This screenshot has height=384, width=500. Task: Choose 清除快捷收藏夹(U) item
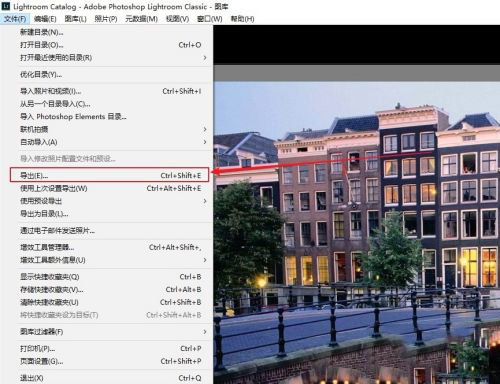[107, 302]
